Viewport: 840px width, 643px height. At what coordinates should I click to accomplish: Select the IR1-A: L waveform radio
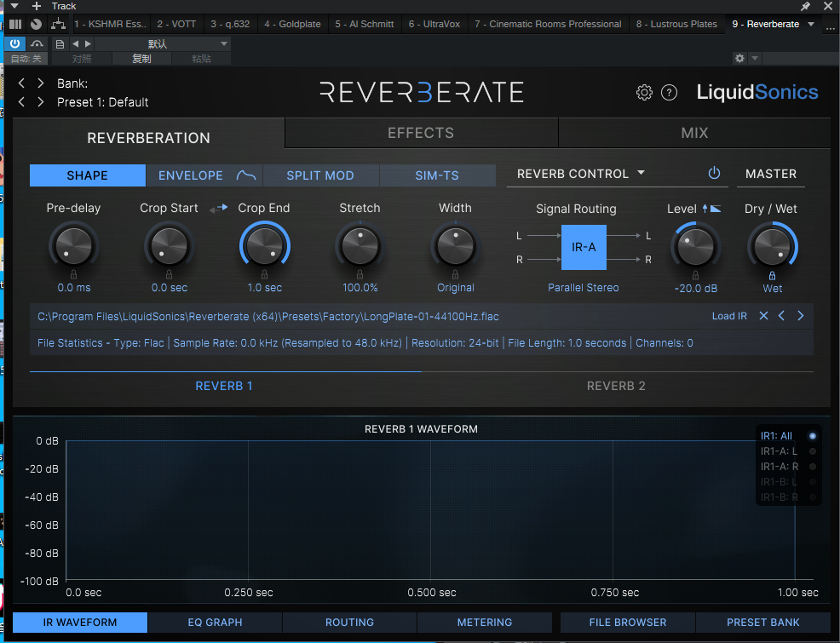(x=812, y=451)
